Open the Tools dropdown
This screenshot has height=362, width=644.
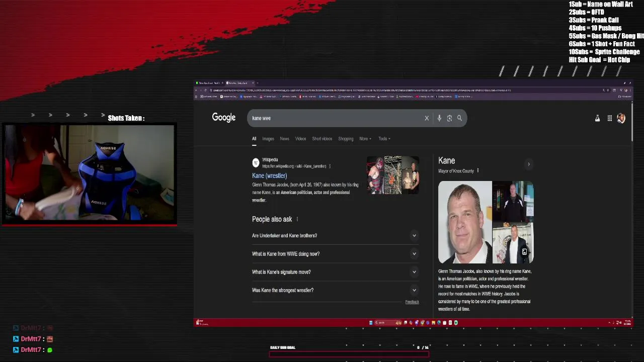tap(384, 139)
